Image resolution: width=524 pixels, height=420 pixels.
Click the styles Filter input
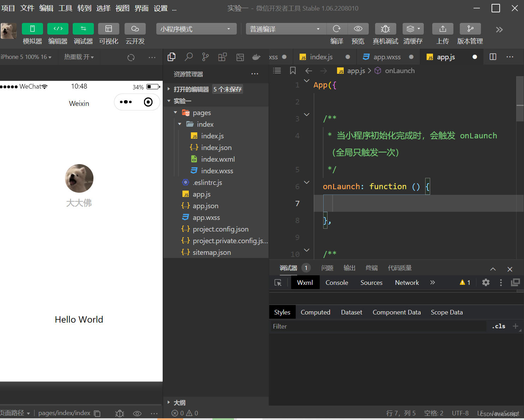(378, 326)
